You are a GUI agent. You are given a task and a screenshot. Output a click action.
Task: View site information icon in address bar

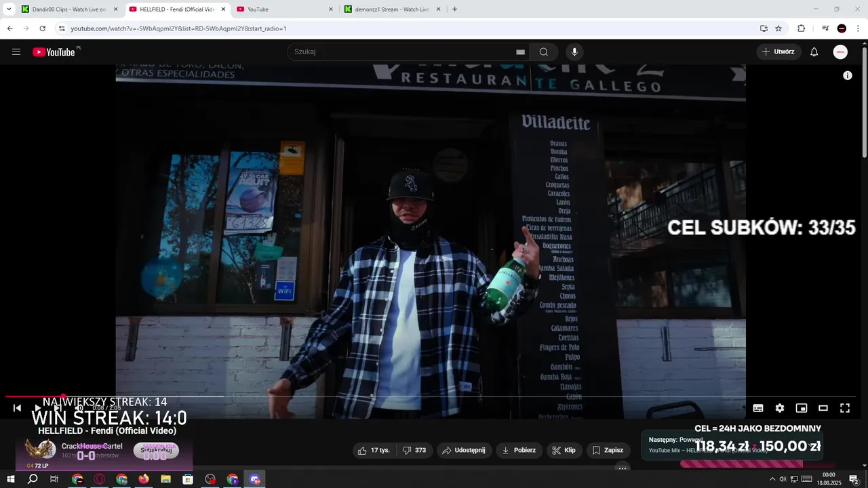tap(62, 28)
